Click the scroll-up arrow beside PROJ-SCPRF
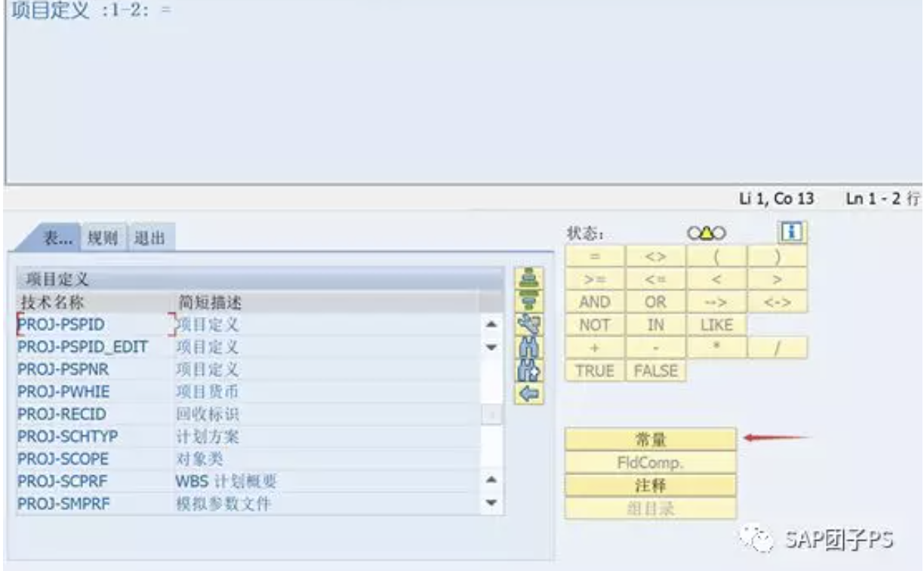This screenshot has width=924, height=571. tap(491, 480)
